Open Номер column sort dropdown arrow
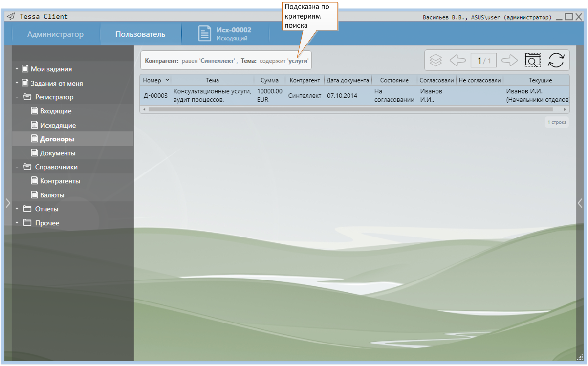Viewport: 588px width, 366px height. click(167, 80)
